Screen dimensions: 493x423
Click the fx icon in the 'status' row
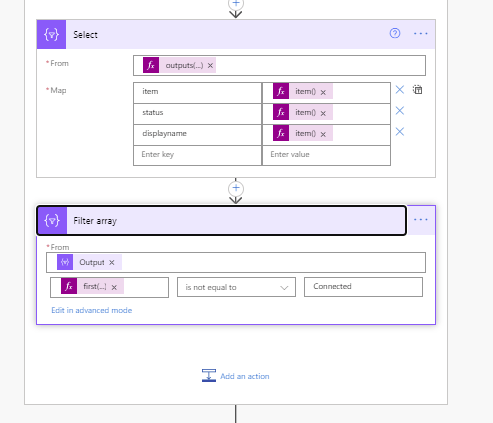pyautogui.click(x=281, y=112)
